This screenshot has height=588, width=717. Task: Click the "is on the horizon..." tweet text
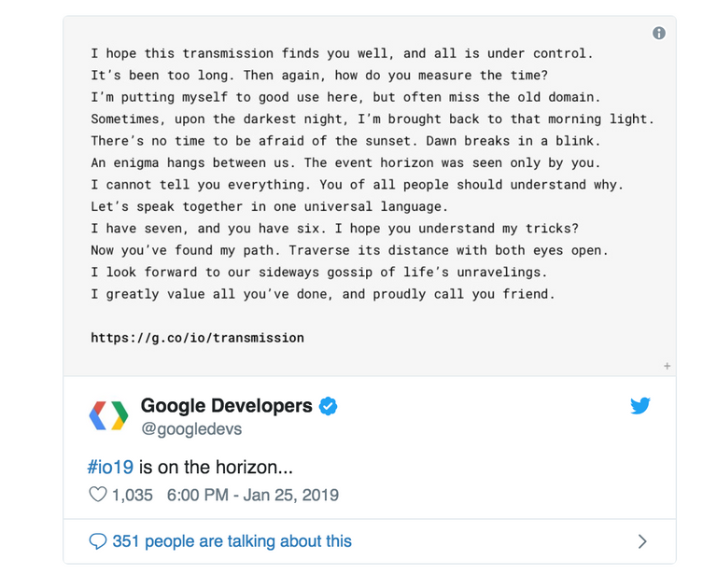click(x=222, y=467)
